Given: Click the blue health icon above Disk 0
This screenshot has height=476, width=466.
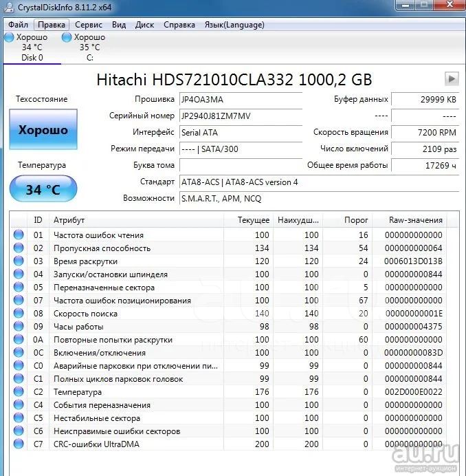Looking at the screenshot, I should 9,37.
